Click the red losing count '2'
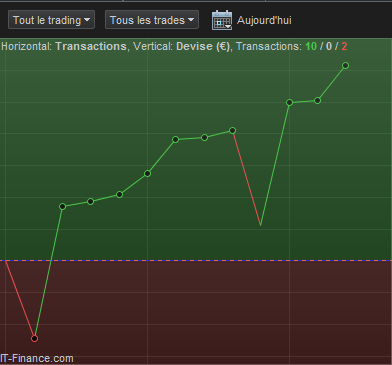Screen dimensions: 392x365 (344, 46)
